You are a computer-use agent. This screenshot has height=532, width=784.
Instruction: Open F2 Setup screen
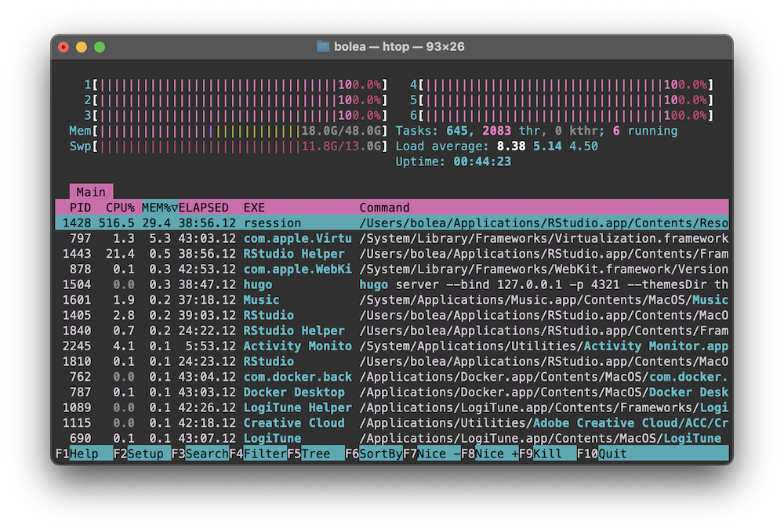pos(142,454)
